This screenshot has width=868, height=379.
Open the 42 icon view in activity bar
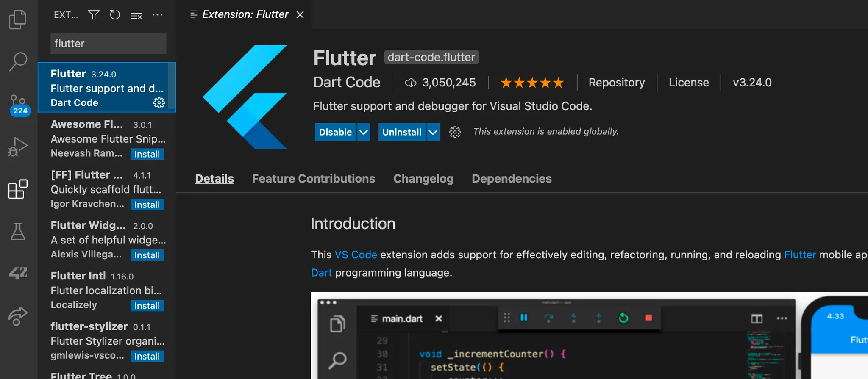tap(18, 273)
